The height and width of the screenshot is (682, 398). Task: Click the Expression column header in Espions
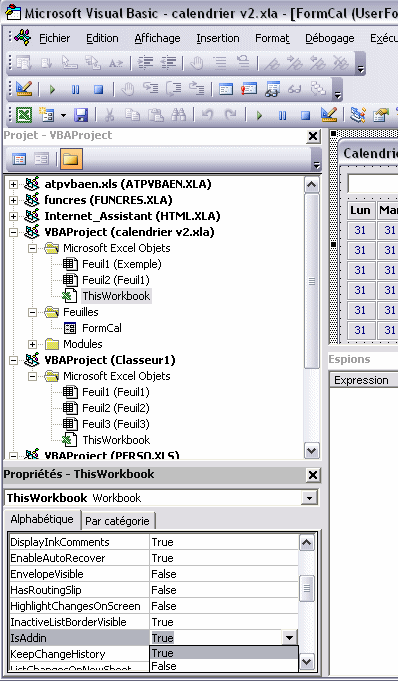point(363,380)
